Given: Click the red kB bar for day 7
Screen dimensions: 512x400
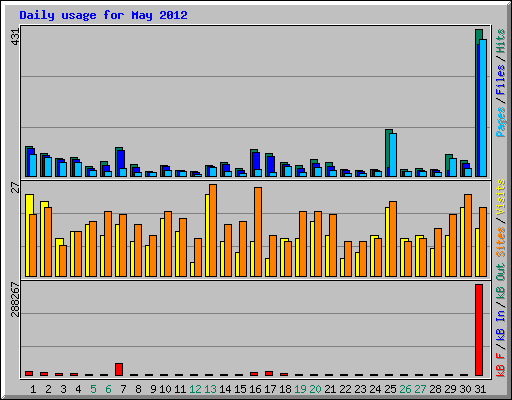Looking at the screenshot, I should [x=119, y=369].
